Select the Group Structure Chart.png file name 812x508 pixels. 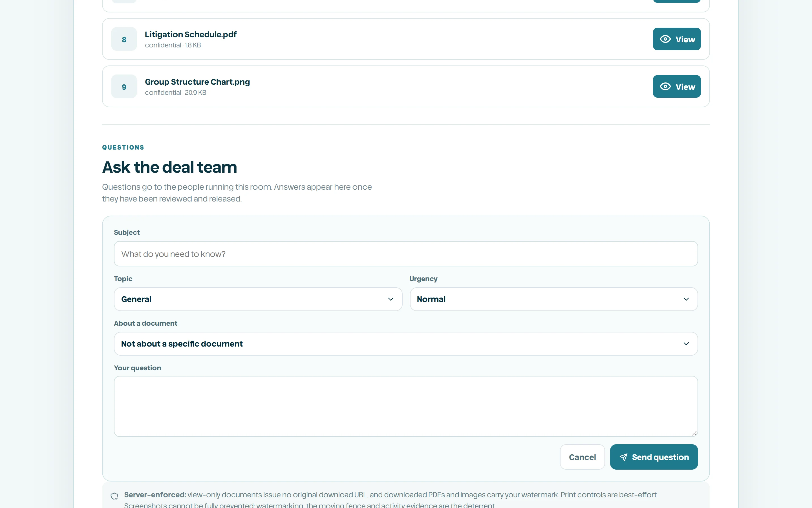[197, 82]
